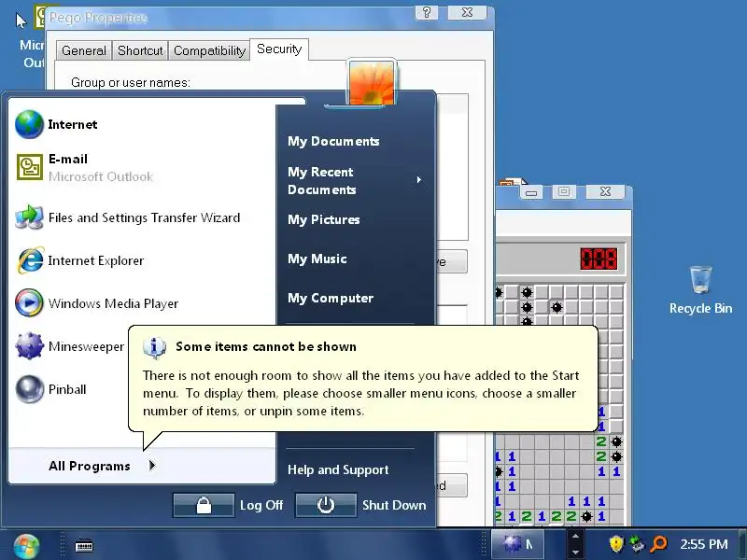
Task: Click the security shield tray icon
Action: click(616, 544)
